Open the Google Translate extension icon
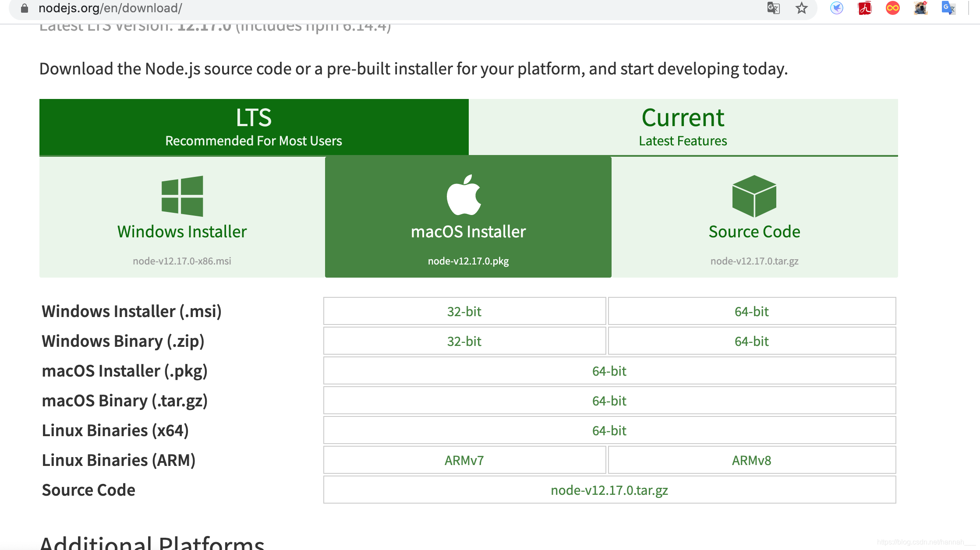This screenshot has height=550, width=980. pyautogui.click(x=948, y=8)
